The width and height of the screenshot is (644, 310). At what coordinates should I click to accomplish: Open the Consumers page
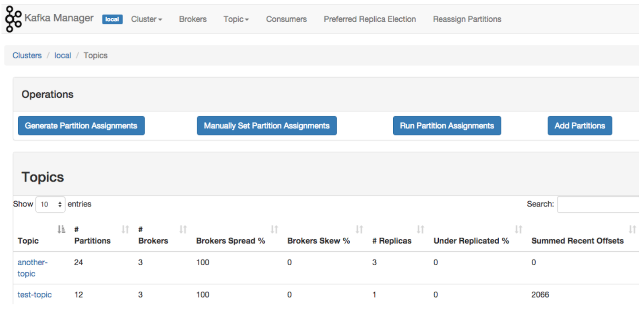(286, 19)
